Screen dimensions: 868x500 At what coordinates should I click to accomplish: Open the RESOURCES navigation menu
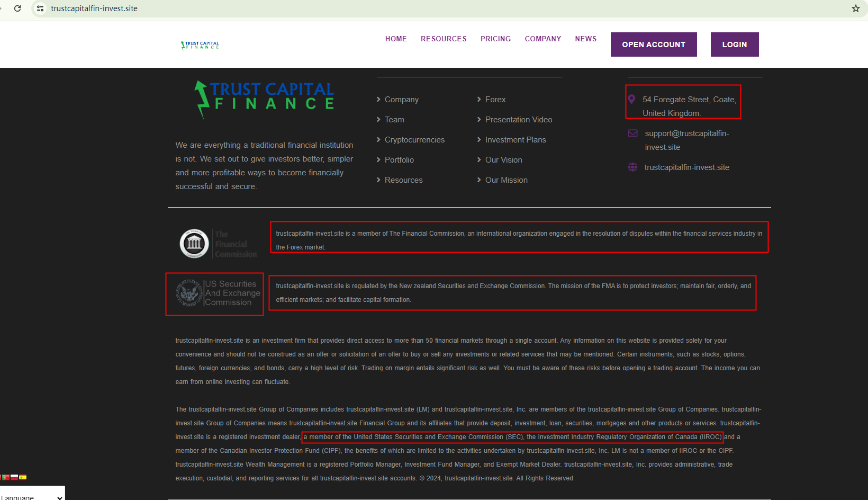click(444, 39)
